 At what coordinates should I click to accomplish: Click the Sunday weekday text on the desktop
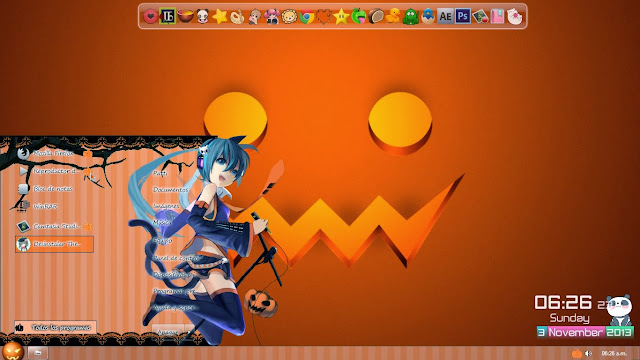coord(569,318)
